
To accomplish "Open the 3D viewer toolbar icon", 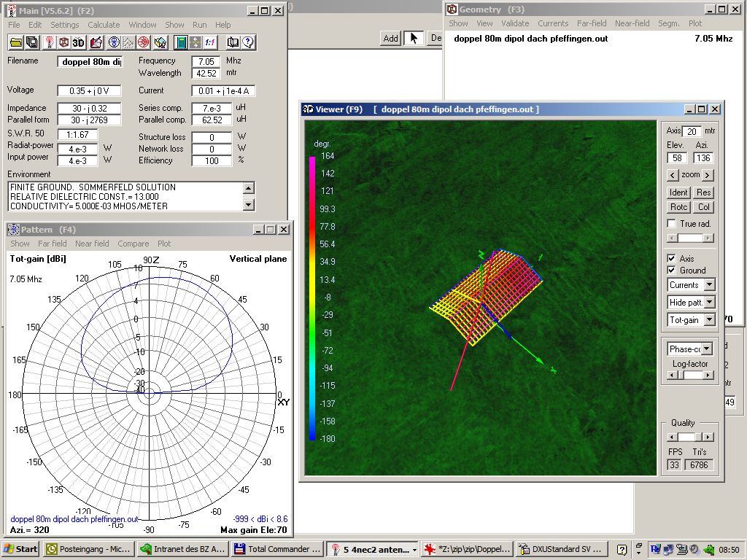I will coord(79,42).
